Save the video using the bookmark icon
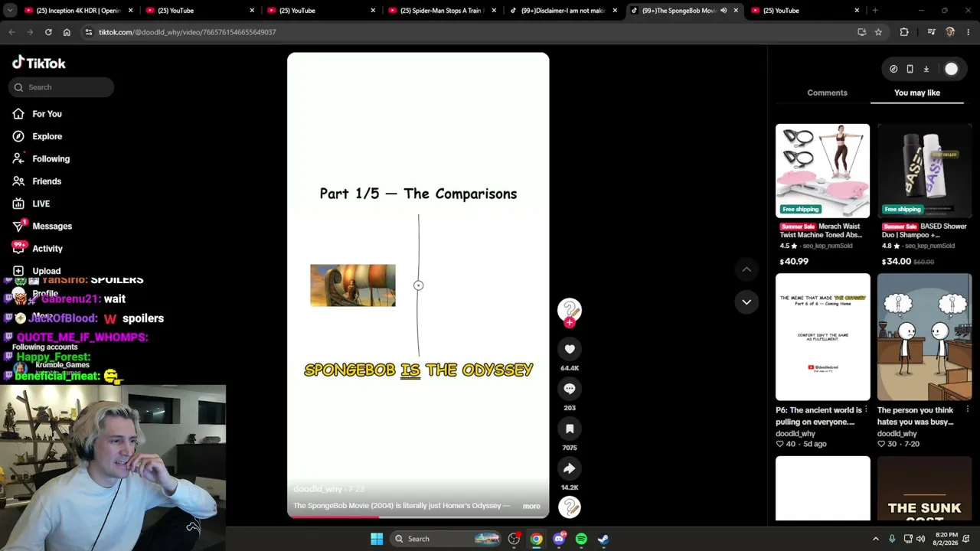 coord(570,429)
